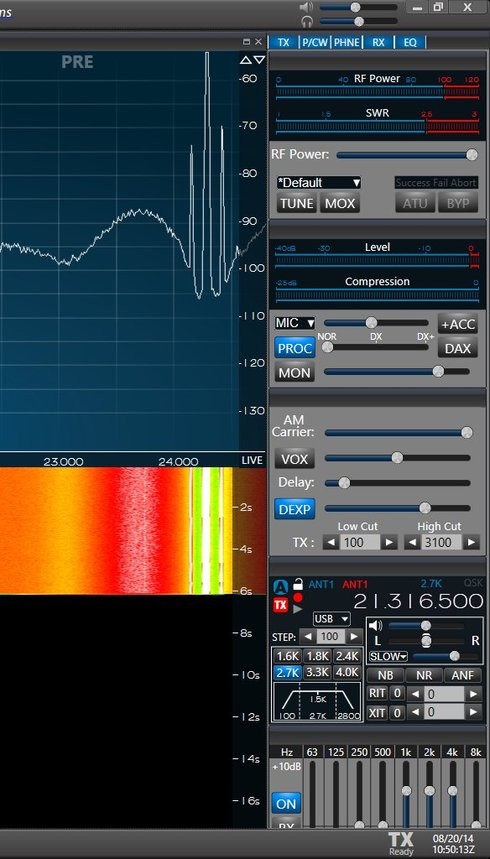Click the ATU button
490x859 pixels.
(x=415, y=203)
